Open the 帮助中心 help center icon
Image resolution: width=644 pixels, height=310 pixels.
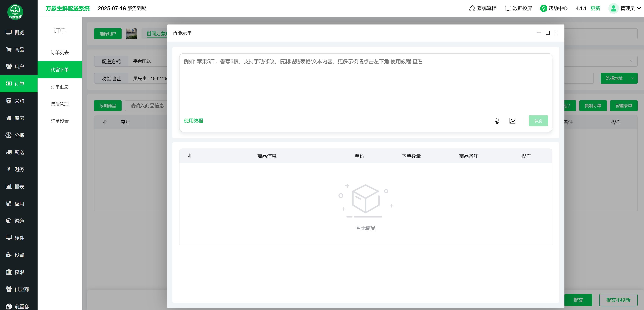[x=543, y=9]
